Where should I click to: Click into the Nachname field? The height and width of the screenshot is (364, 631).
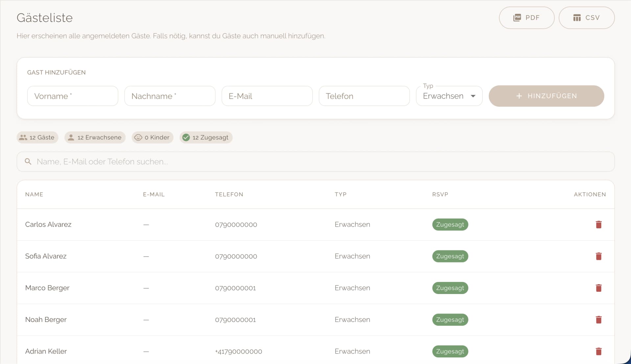coord(170,96)
